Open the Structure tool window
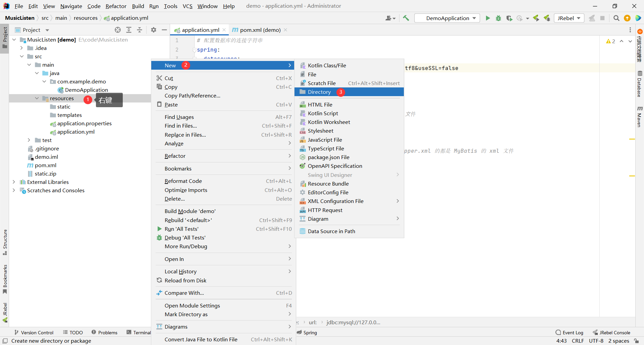Viewport: 644px width, 345px height. point(5,242)
